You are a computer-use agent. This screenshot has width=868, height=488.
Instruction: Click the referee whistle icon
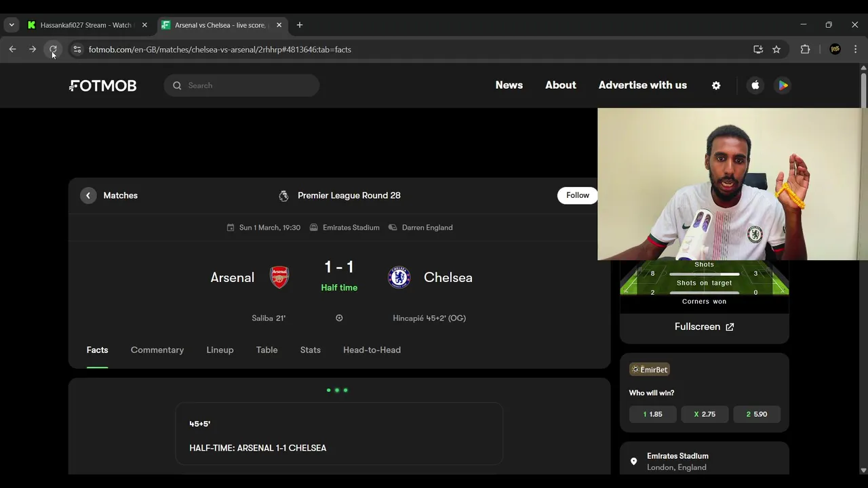(x=393, y=228)
